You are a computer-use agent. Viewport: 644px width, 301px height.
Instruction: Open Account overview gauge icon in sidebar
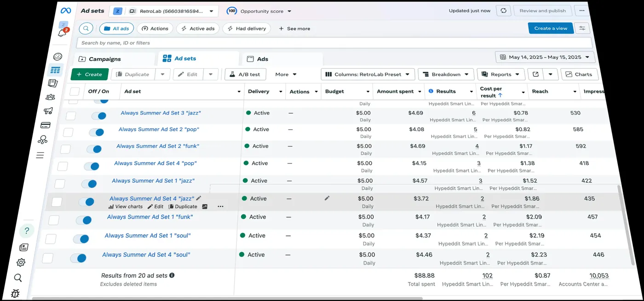pyautogui.click(x=57, y=57)
